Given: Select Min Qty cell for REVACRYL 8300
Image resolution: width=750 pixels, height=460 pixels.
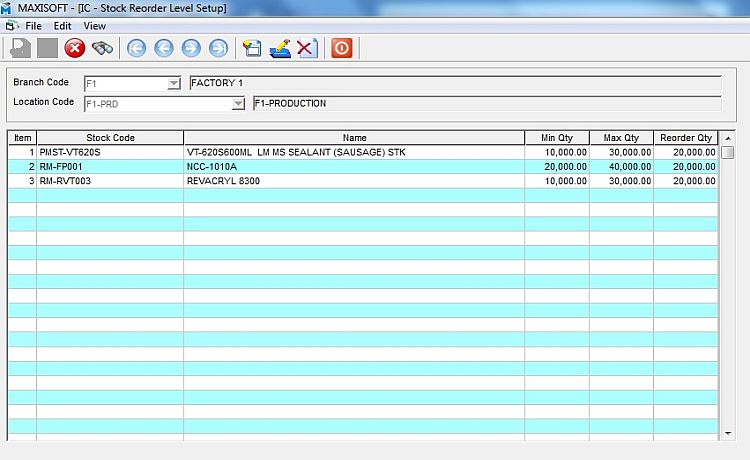Looking at the screenshot, I should point(557,181).
